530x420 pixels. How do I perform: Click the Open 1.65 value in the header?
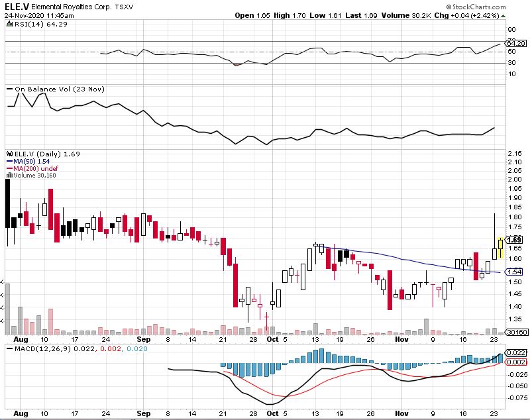tap(252, 15)
